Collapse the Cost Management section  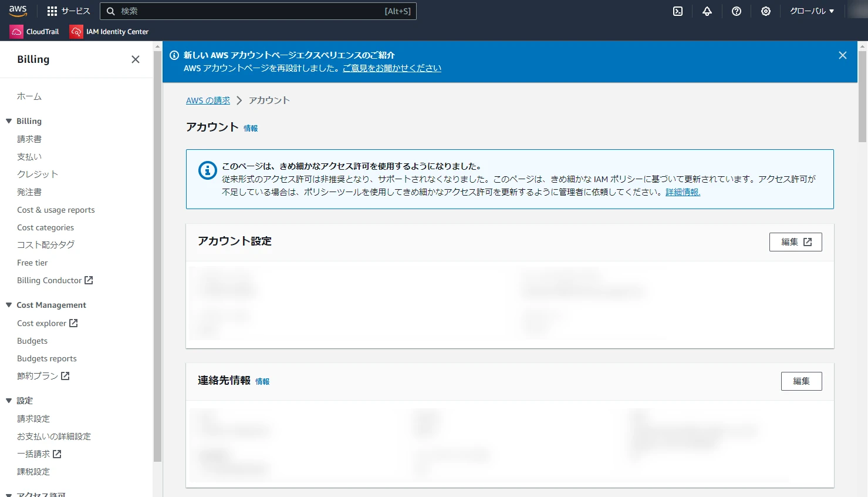[x=9, y=305]
